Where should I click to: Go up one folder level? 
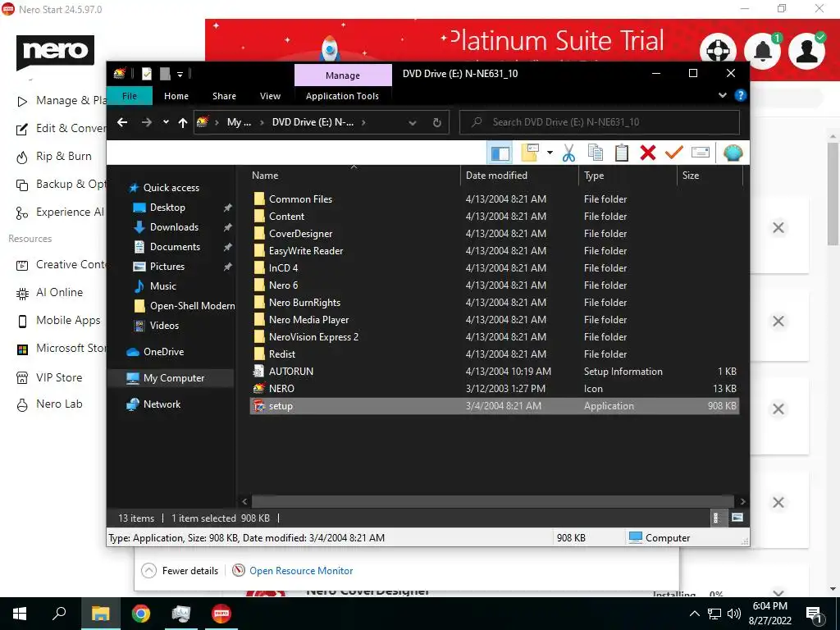[x=183, y=122]
